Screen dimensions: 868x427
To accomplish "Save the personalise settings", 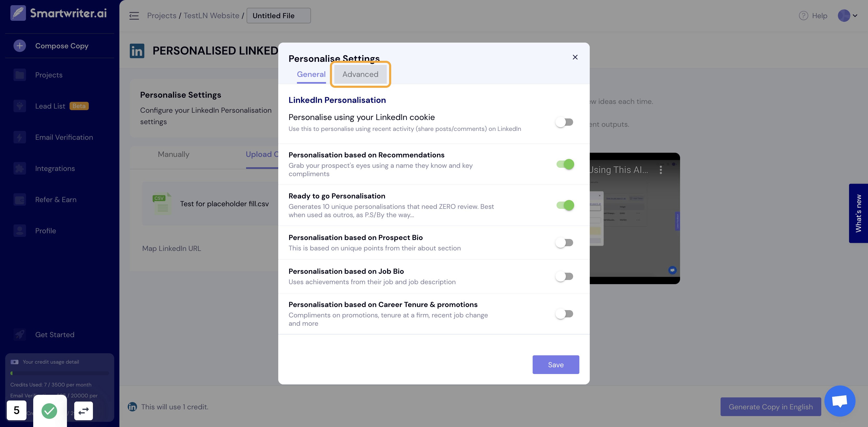I will pos(556,365).
